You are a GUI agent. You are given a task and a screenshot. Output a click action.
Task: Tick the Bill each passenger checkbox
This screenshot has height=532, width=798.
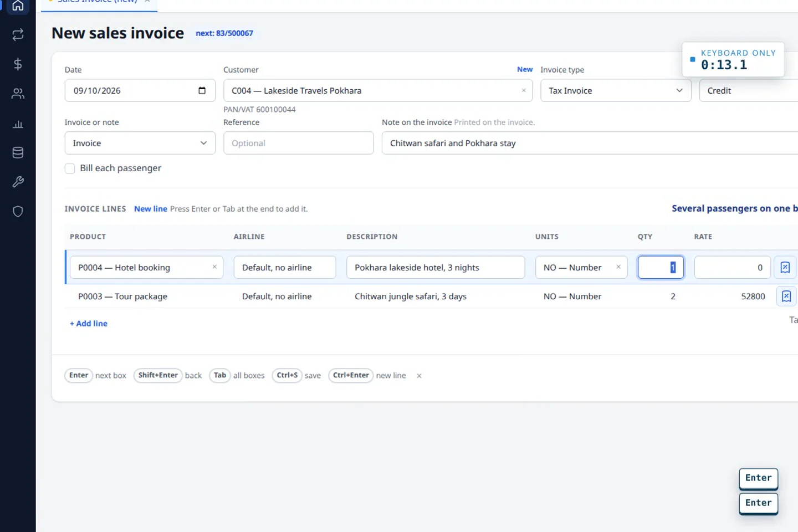[70, 168]
